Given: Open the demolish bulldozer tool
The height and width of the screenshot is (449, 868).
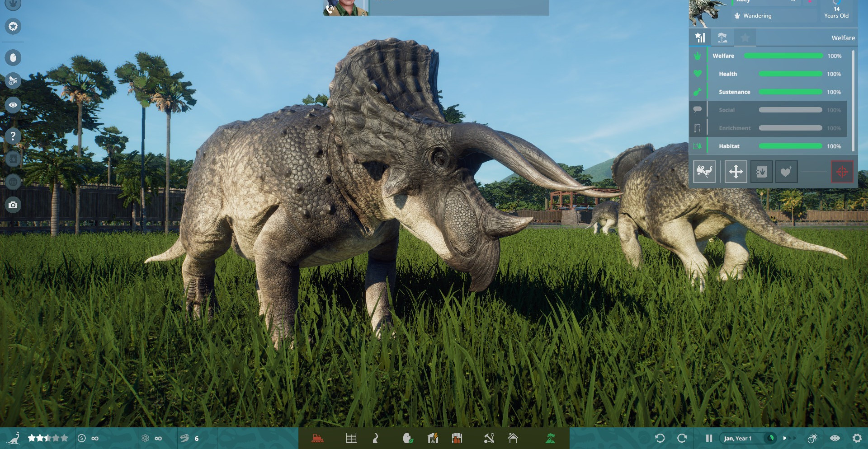Looking at the screenshot, I should pyautogui.click(x=317, y=438).
